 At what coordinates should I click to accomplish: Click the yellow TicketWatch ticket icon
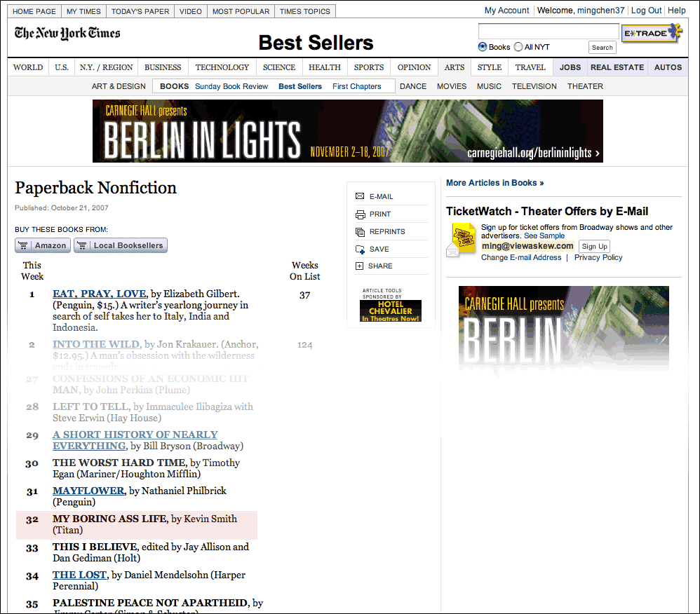(461, 240)
